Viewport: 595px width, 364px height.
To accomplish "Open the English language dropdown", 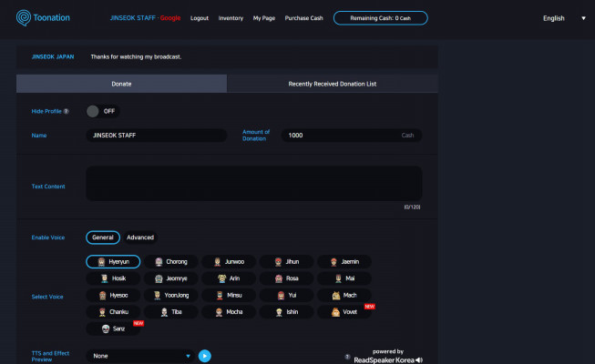I will click(x=564, y=18).
